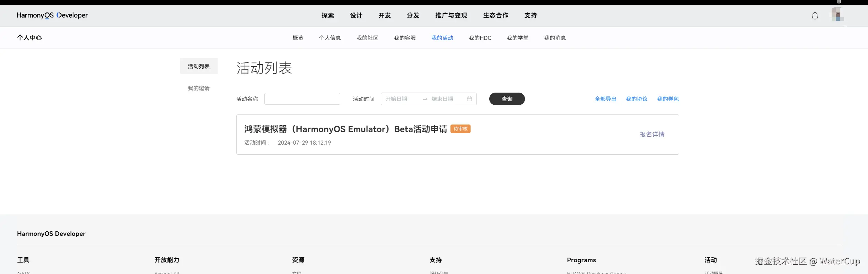
Task: Click the footer 支持 heading
Action: pos(436,260)
